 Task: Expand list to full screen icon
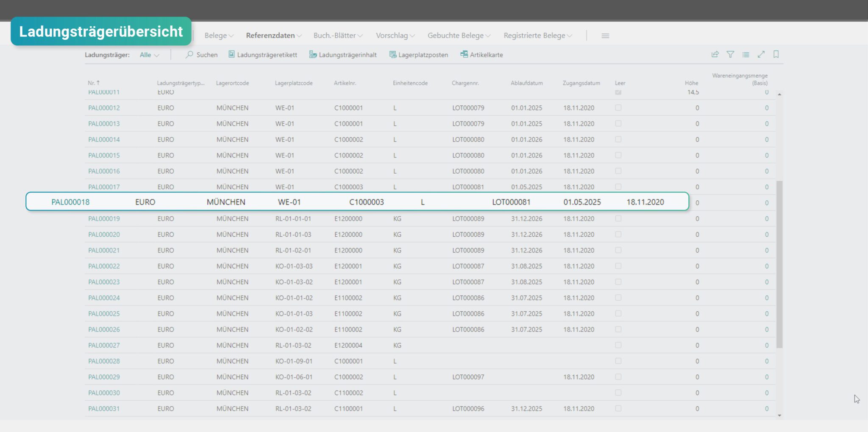point(761,54)
